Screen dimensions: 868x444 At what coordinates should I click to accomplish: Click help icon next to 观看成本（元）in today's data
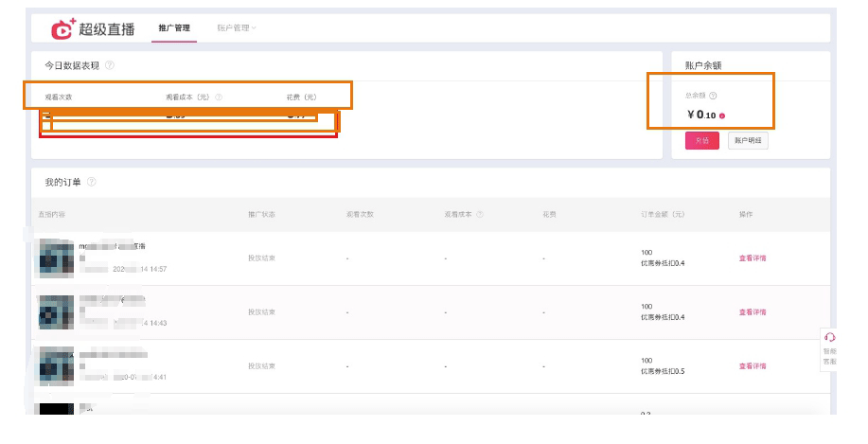(219, 97)
